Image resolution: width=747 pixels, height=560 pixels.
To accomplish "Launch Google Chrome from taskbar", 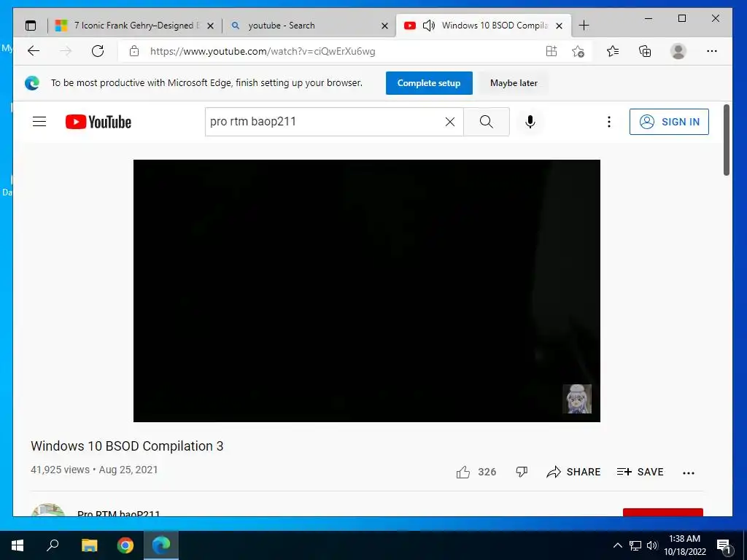I will pyautogui.click(x=125, y=545).
